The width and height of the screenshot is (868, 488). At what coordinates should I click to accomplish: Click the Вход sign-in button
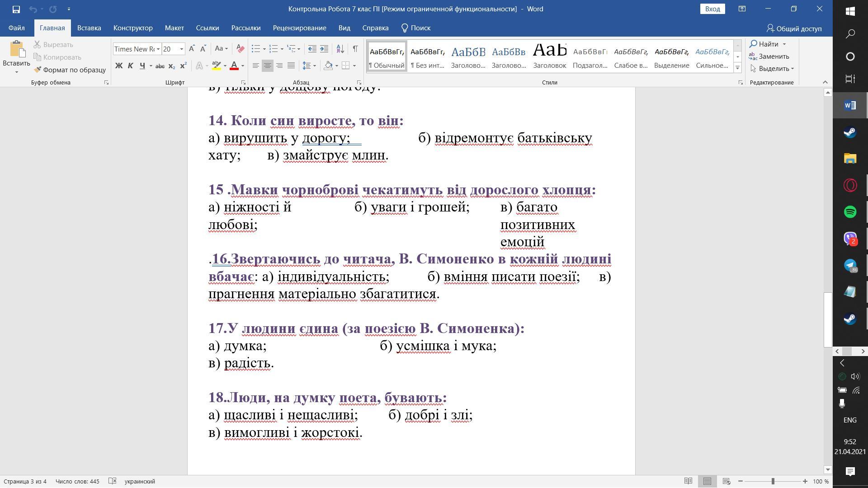point(712,9)
